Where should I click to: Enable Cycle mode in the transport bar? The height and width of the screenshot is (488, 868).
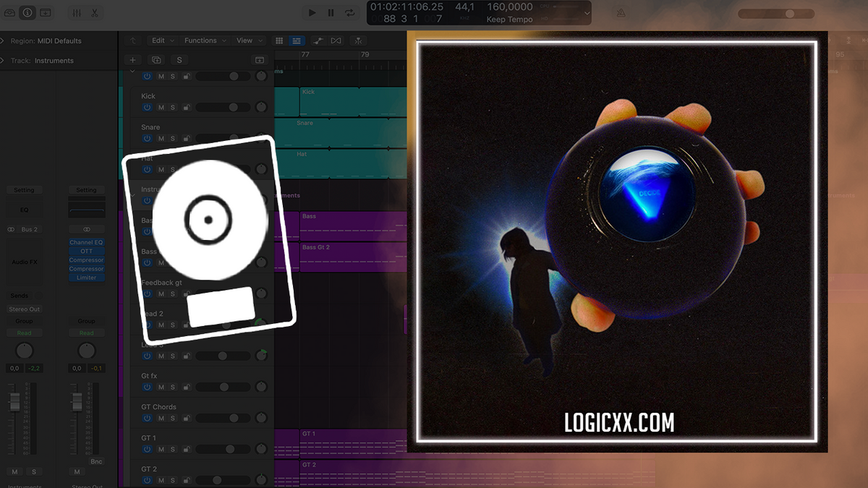pos(349,12)
